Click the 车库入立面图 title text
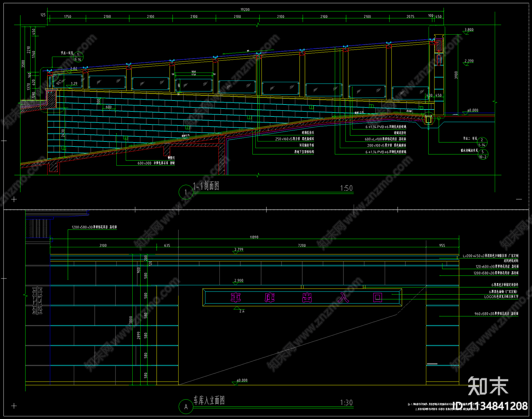532x419 pixels. coord(209,400)
